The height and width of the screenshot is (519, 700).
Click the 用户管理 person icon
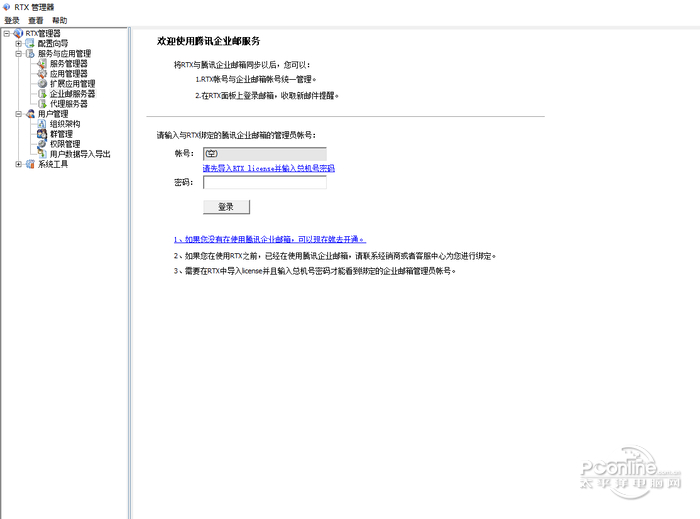(x=30, y=114)
